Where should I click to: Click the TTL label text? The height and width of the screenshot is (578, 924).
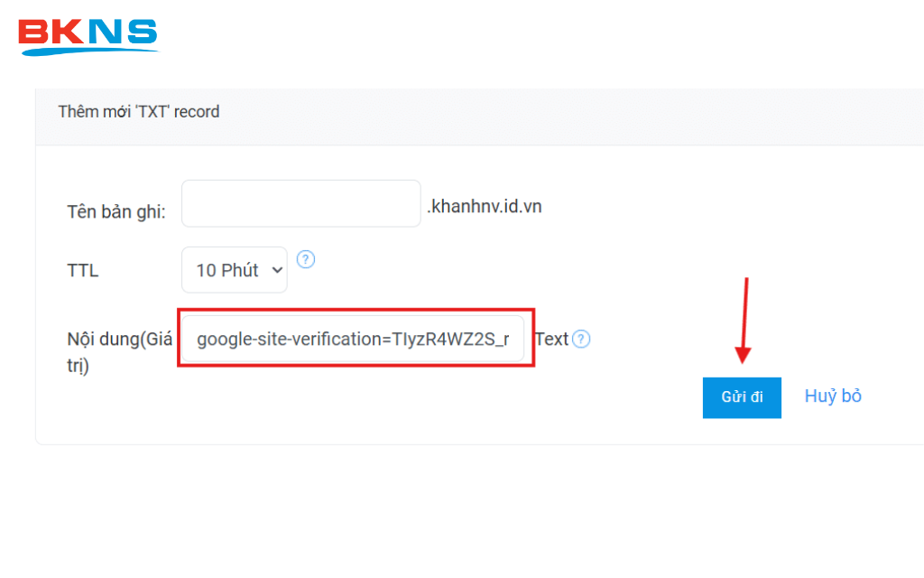tap(83, 271)
